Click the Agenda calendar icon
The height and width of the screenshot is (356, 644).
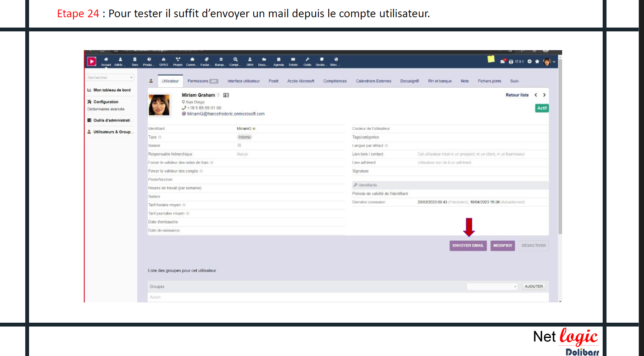tap(279, 61)
